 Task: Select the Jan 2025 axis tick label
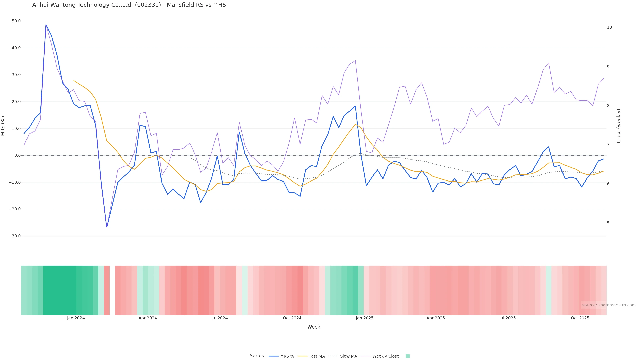[x=364, y=318]
